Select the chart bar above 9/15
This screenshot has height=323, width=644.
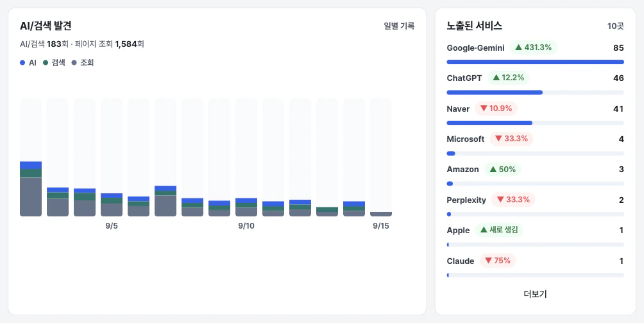pos(381,214)
